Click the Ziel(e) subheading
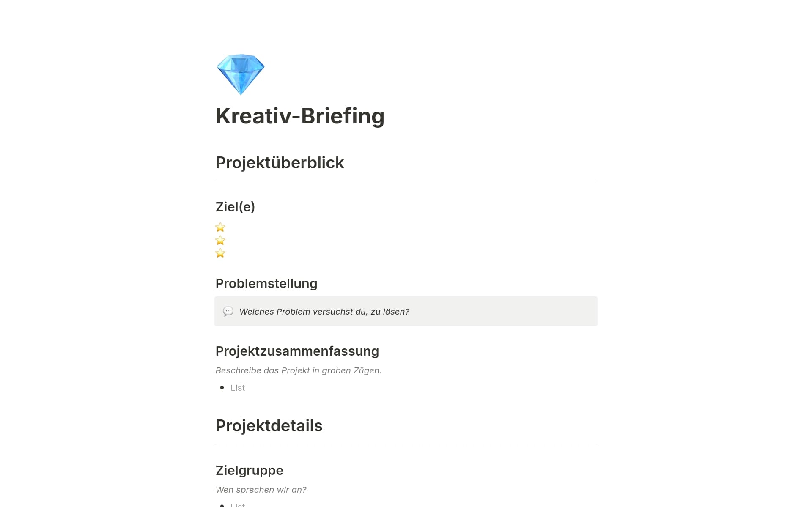The image size is (812, 507). [235, 207]
